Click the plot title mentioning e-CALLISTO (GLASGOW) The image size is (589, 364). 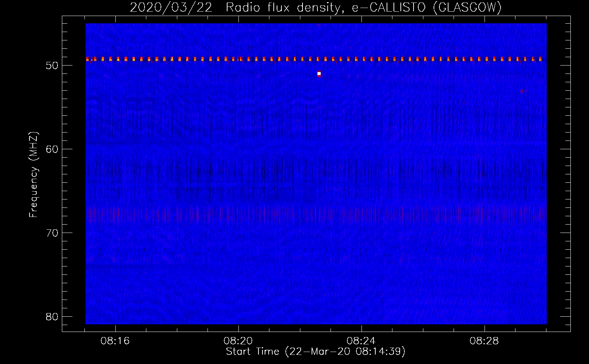[316, 7]
